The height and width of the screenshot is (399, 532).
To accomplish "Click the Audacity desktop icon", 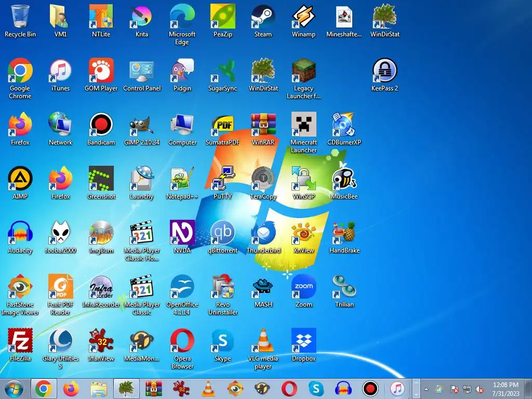I will [20, 237].
